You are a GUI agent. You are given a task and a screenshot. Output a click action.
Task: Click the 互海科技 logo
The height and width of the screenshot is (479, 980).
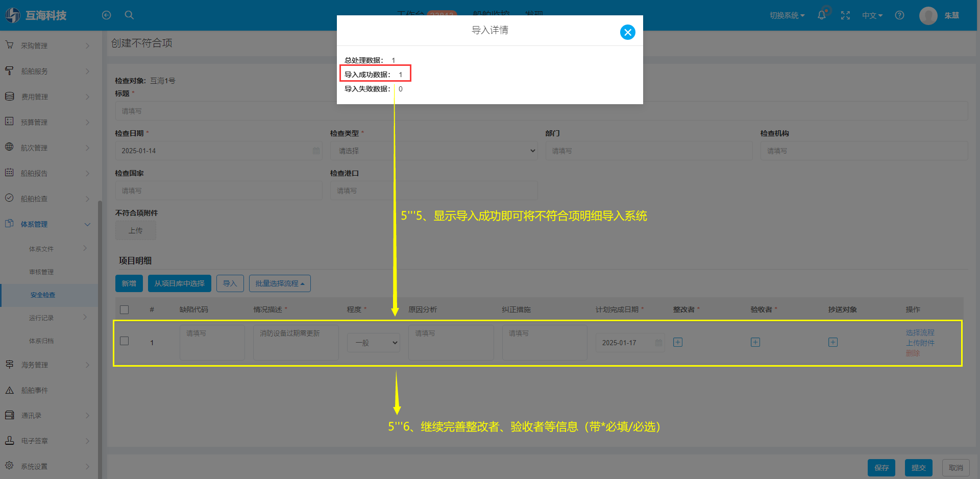pos(36,15)
